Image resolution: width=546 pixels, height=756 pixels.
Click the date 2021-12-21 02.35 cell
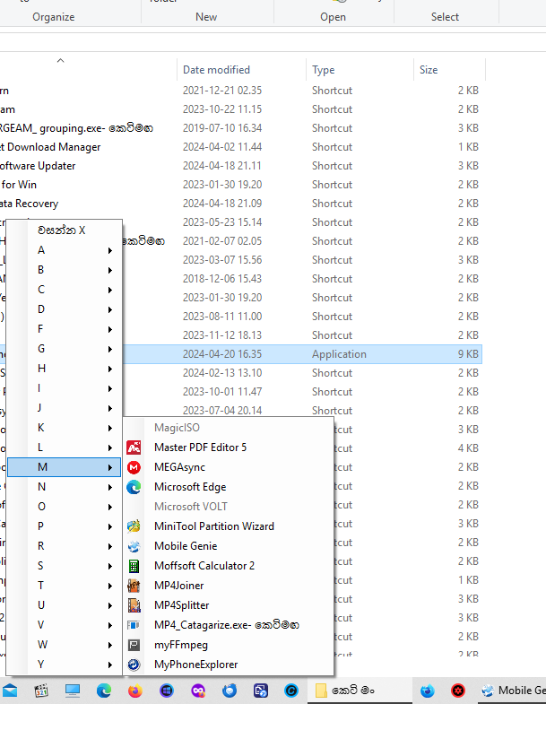click(222, 91)
